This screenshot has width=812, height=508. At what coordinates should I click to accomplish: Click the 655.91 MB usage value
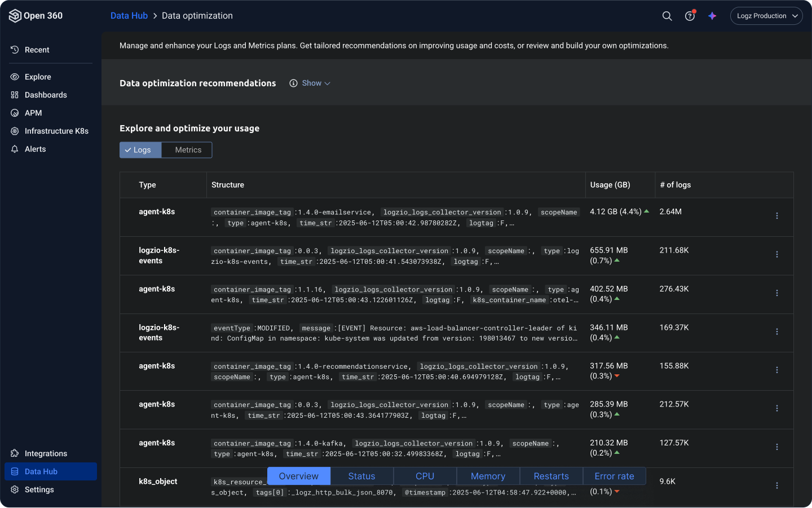click(609, 250)
